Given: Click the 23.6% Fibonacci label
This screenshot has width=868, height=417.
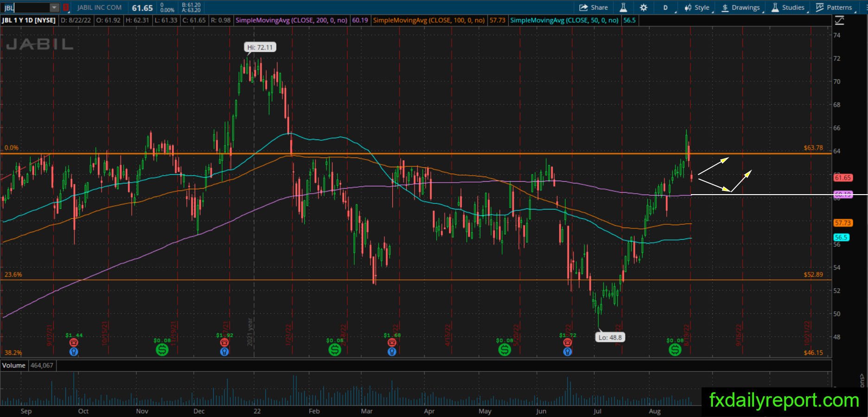Looking at the screenshot, I should [x=13, y=274].
